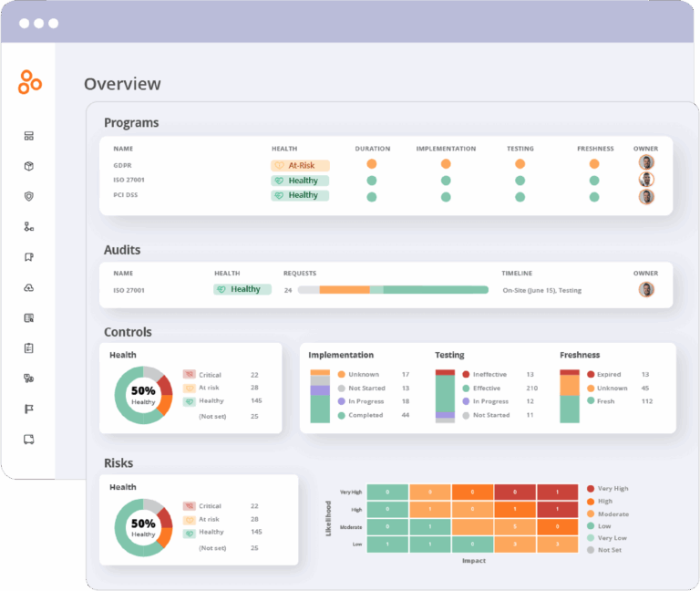Select Fresh under Freshness legend
The image size is (700, 591).
coord(601,401)
